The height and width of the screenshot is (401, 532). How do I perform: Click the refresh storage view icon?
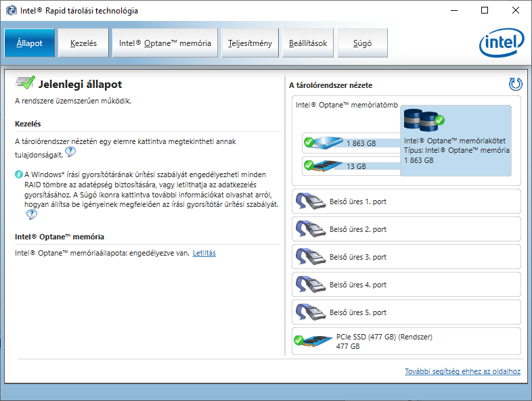pyautogui.click(x=515, y=85)
